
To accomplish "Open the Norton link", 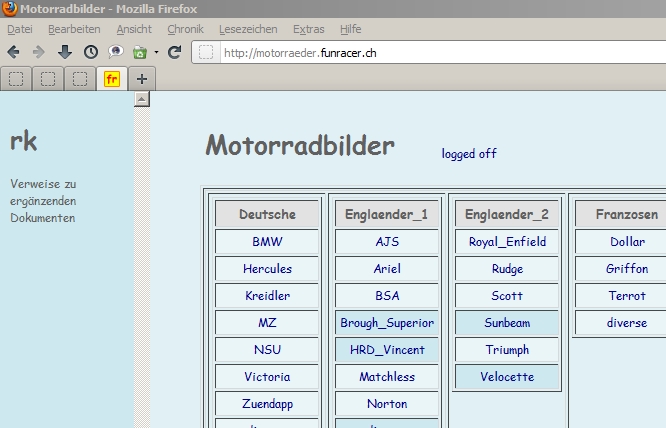I will (x=387, y=404).
